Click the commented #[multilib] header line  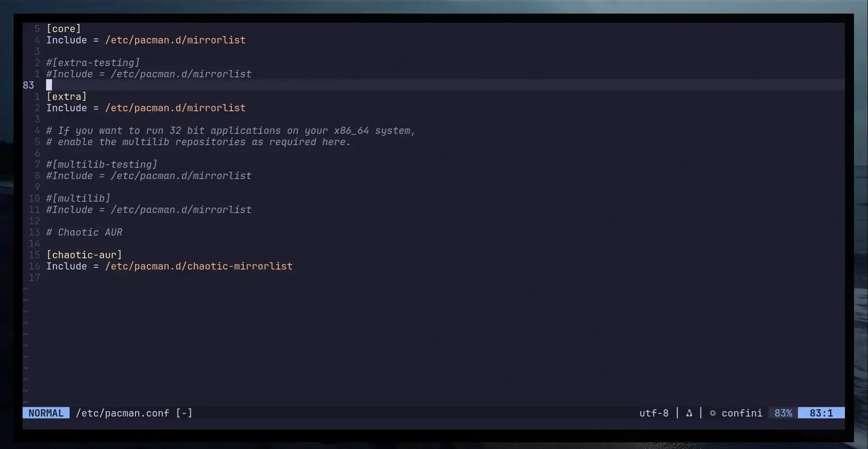point(78,198)
